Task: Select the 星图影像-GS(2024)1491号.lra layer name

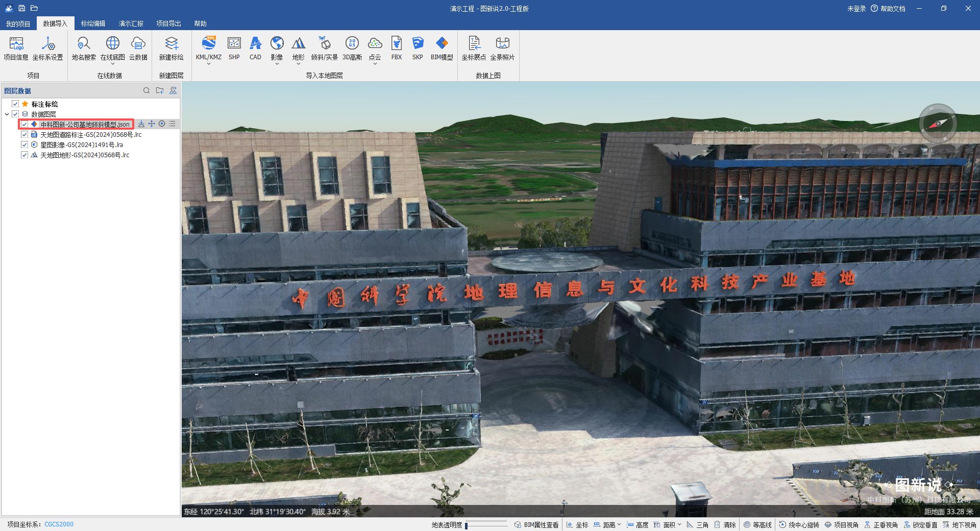Action: pos(82,145)
